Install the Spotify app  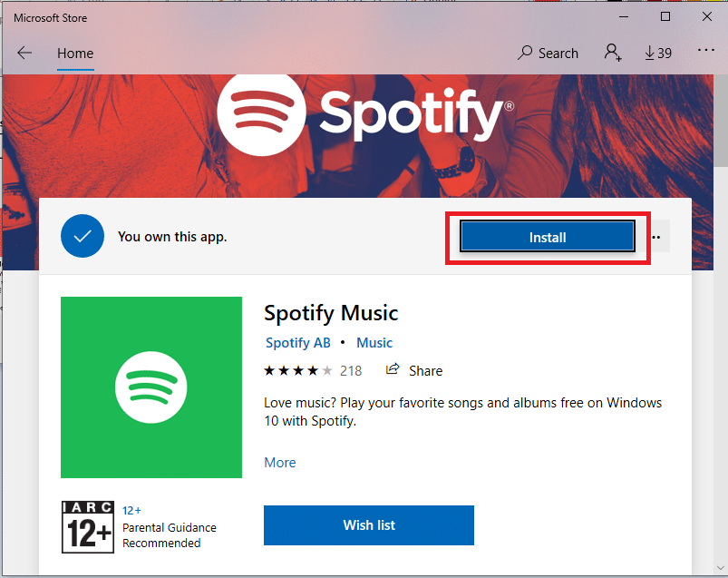tap(548, 237)
